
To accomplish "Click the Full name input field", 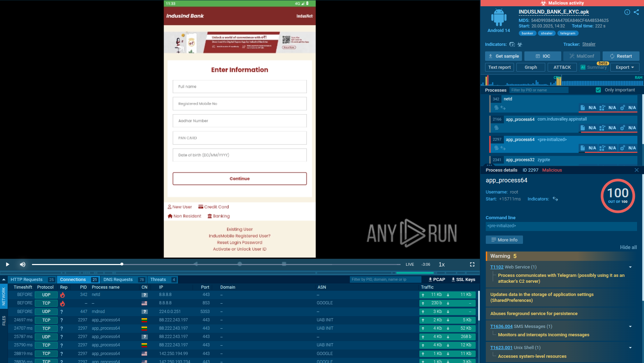I will (240, 86).
